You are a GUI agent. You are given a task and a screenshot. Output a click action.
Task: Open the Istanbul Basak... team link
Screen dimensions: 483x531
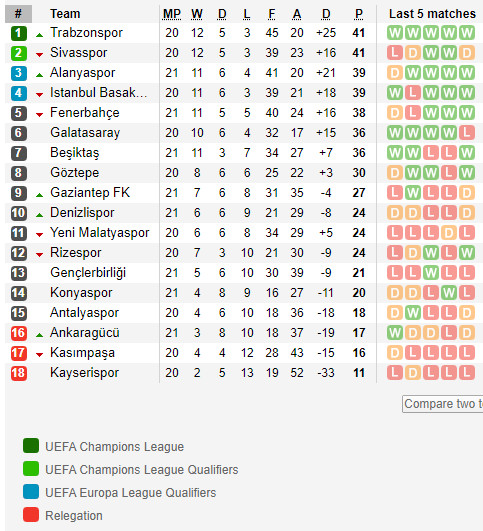(99, 92)
